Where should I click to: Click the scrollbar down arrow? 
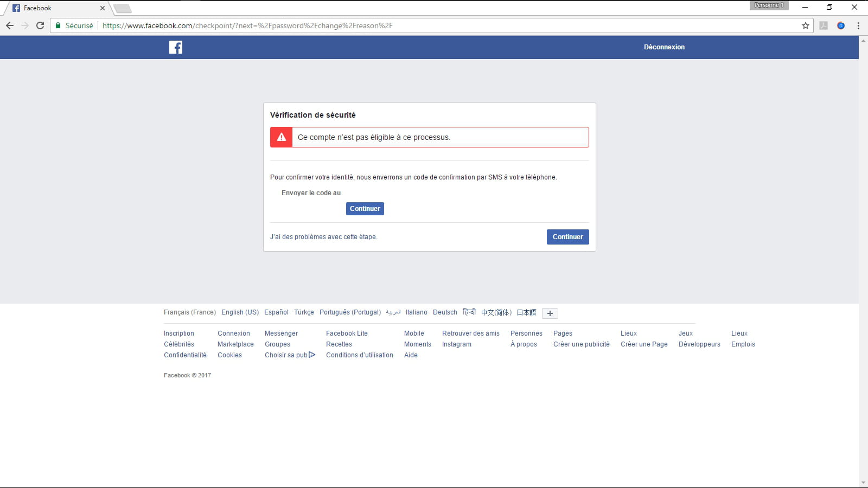(x=863, y=483)
